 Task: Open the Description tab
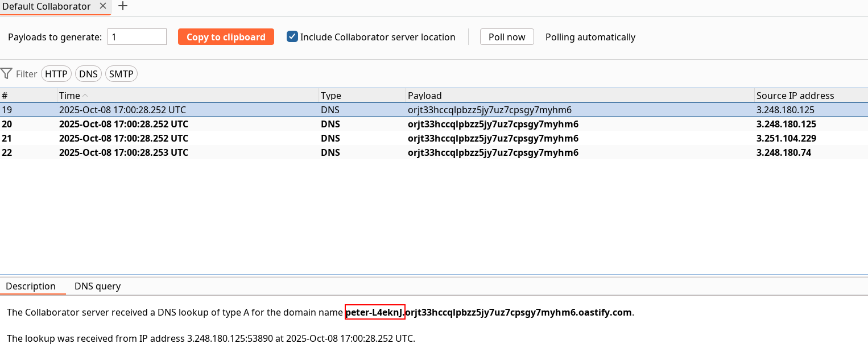tap(31, 286)
